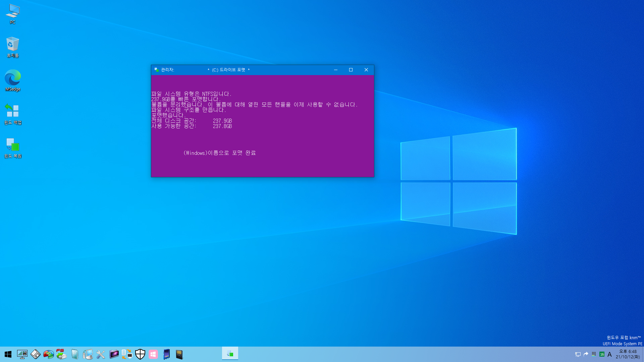
Task: Open the wrench and screwdriver tools icon
Action: click(101, 354)
